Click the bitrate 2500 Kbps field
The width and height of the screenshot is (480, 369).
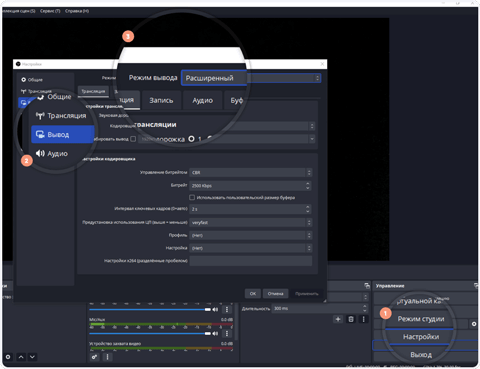pos(251,186)
